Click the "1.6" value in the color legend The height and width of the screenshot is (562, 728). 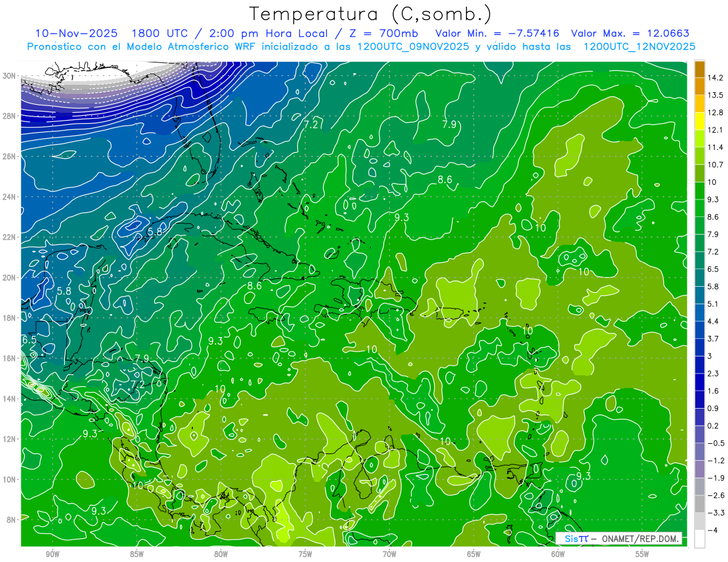[x=713, y=391]
